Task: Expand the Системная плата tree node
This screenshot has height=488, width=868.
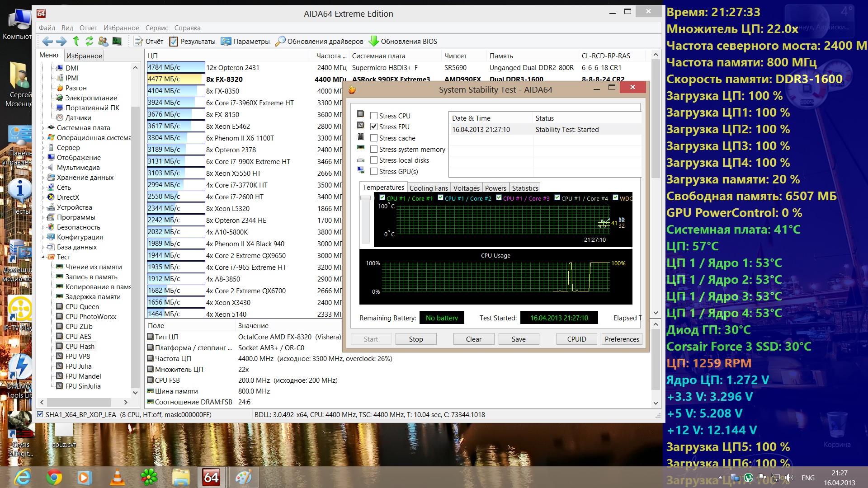Action: coord(43,128)
